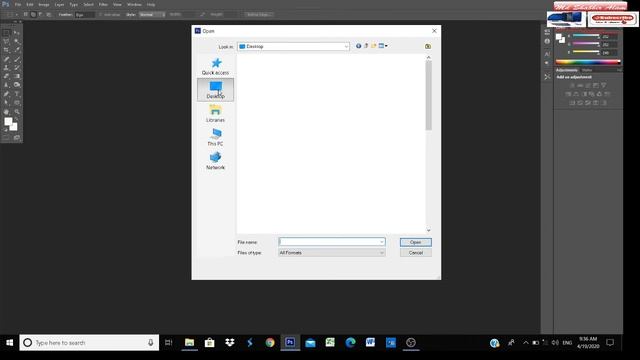Open the Character panel icon in collapsed dock
640x360 pixels.
547,53
